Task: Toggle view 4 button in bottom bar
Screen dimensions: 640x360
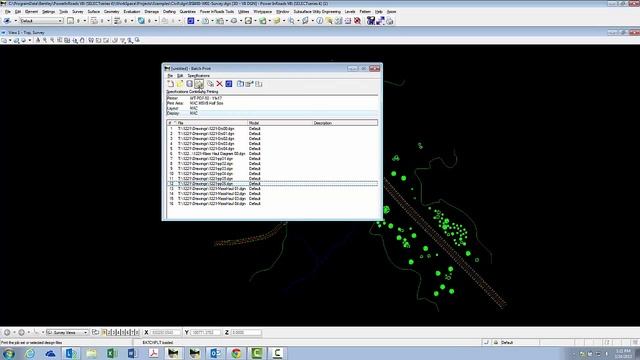Action: (119, 332)
